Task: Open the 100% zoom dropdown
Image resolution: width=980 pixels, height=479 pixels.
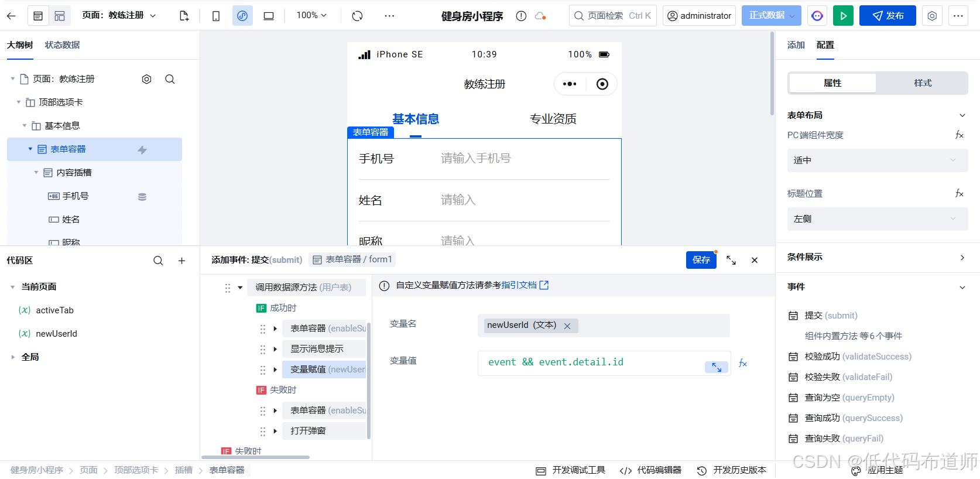Action: click(x=311, y=15)
